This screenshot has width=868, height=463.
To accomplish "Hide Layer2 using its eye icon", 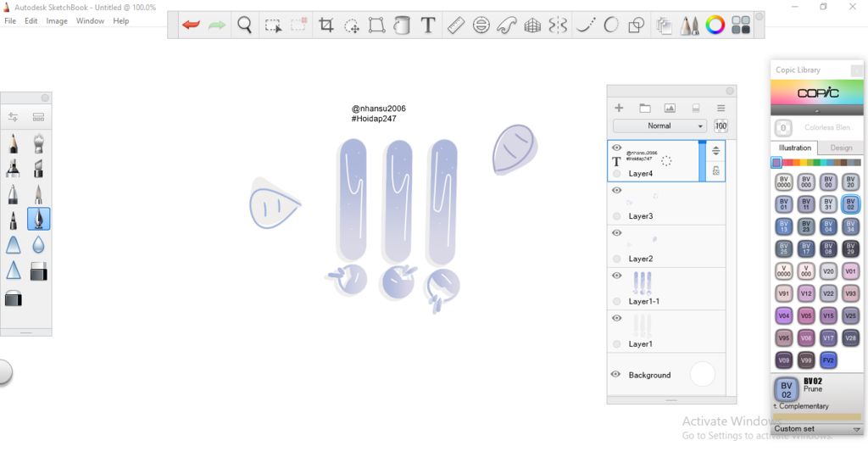I will coord(617,232).
